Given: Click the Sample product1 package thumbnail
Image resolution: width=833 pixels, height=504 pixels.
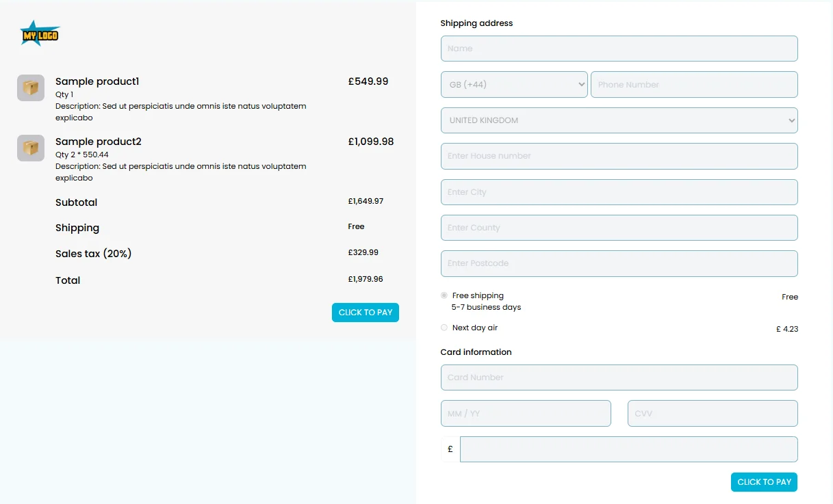Looking at the screenshot, I should tap(30, 88).
